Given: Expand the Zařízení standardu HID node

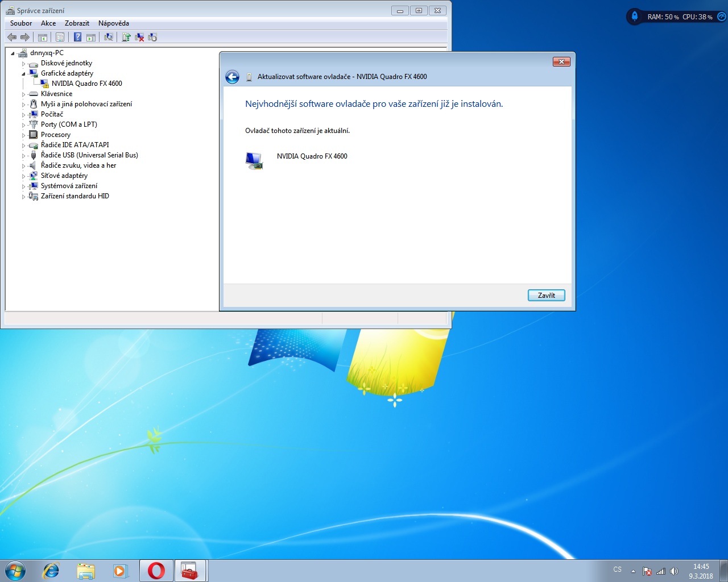Looking at the screenshot, I should click(23, 197).
